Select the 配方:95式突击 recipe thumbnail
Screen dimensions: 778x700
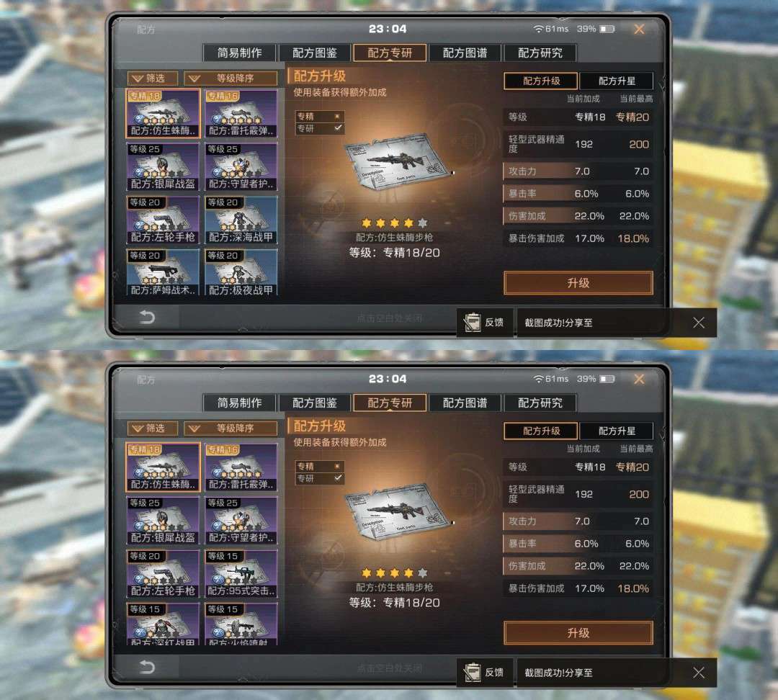pyautogui.click(x=241, y=573)
